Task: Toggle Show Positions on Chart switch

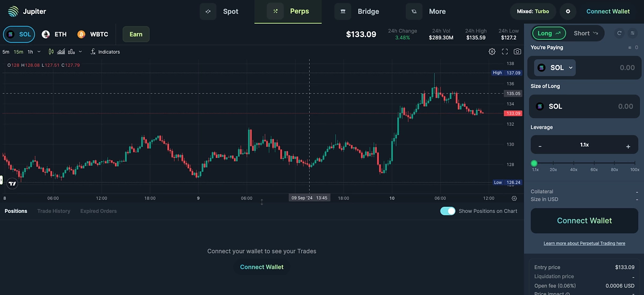Action: point(448,211)
